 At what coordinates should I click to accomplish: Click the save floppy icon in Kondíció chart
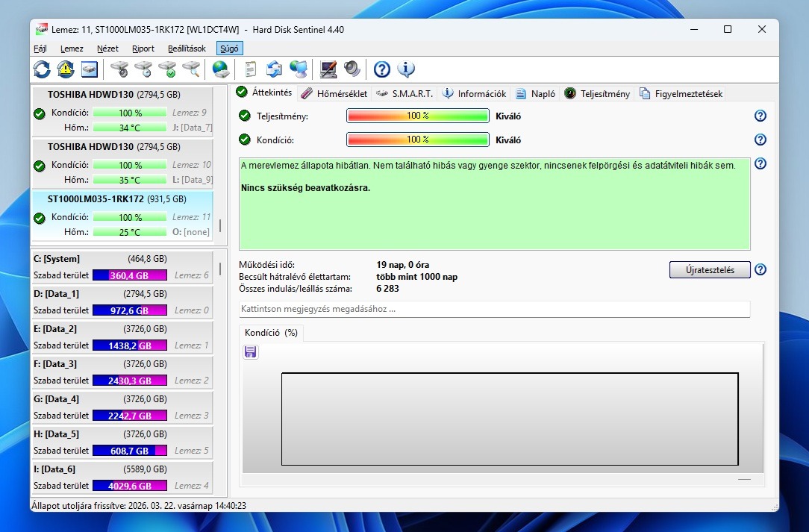click(x=250, y=352)
